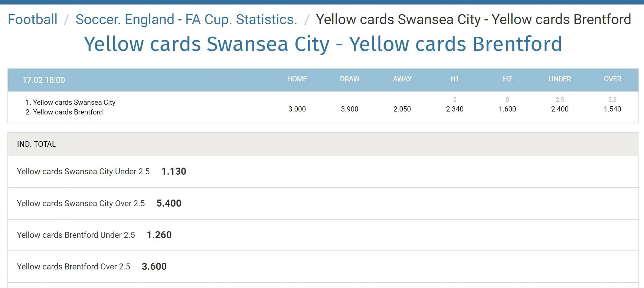Click the page title heading
The width and height of the screenshot is (644, 288).
click(323, 44)
